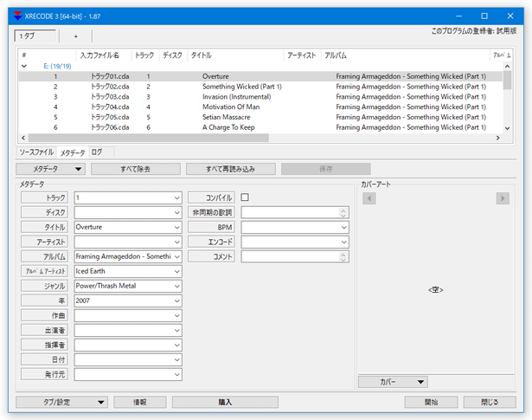Select the トラック01.cda file row
The width and height of the screenshot is (532, 420).
[260, 76]
